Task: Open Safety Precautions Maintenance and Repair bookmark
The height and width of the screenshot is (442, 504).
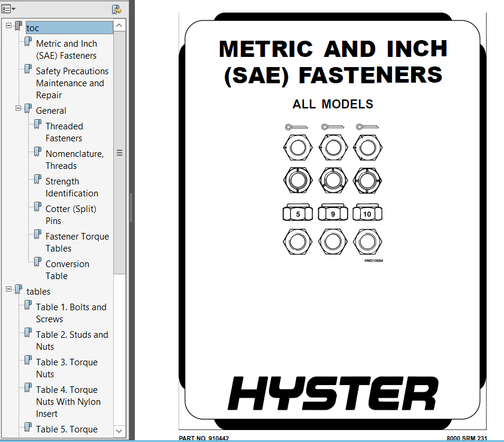Action: (73, 83)
